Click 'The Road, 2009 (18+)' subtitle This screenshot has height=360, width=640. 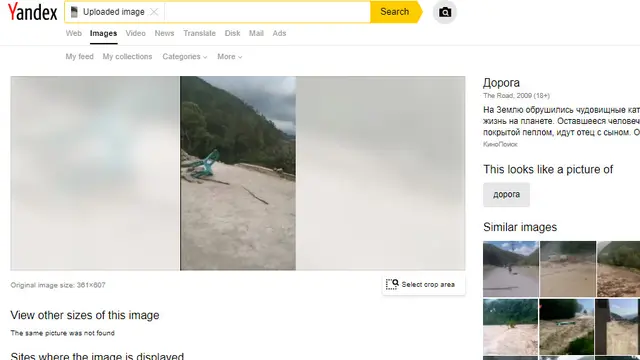516,96
